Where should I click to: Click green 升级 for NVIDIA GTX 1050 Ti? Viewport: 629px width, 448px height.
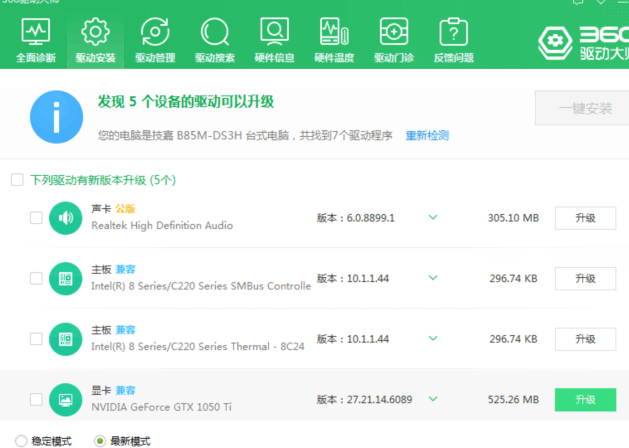click(x=585, y=399)
